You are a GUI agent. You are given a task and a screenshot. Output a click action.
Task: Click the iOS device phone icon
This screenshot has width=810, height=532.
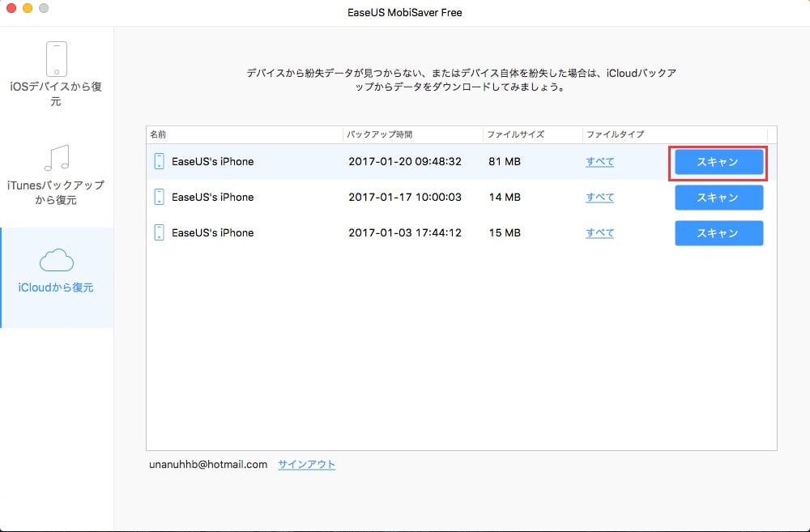tap(57, 59)
